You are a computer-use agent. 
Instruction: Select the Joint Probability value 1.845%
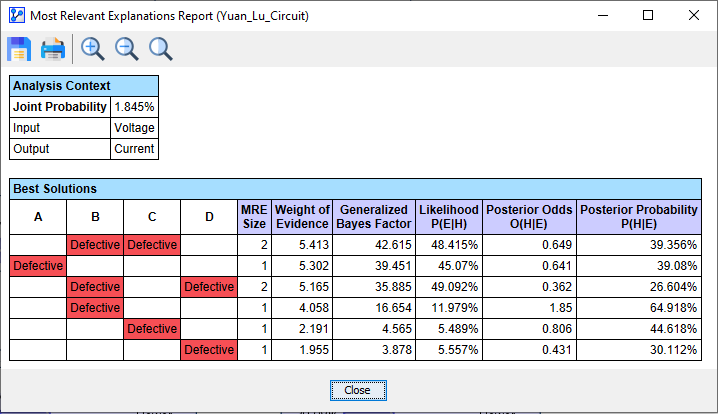tap(134, 107)
